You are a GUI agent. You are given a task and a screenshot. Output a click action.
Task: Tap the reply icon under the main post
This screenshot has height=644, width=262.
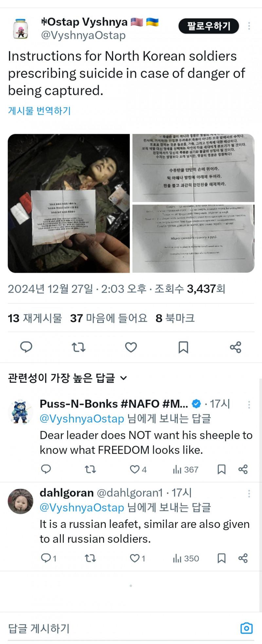click(26, 347)
